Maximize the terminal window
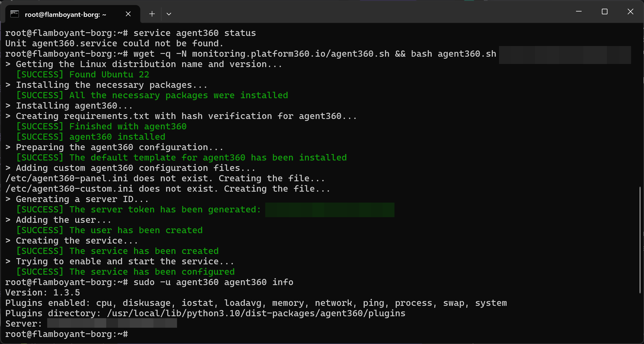The height and width of the screenshot is (344, 644). point(605,12)
